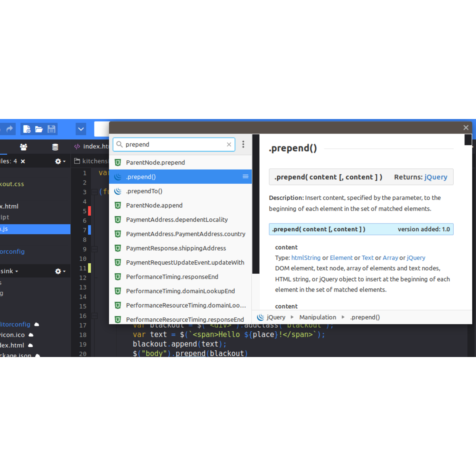Open the open-files gear dropdown
Screen dimensions: 476x476
60,161
